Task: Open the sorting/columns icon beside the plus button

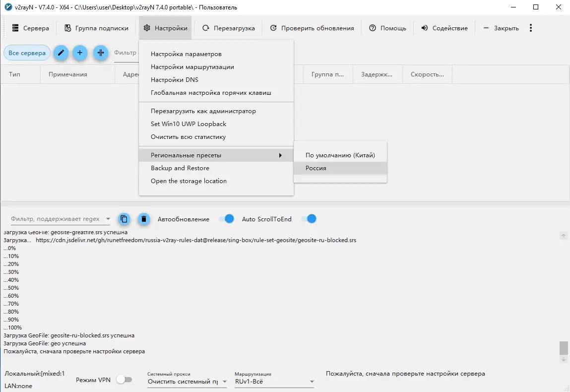Action: [x=101, y=53]
